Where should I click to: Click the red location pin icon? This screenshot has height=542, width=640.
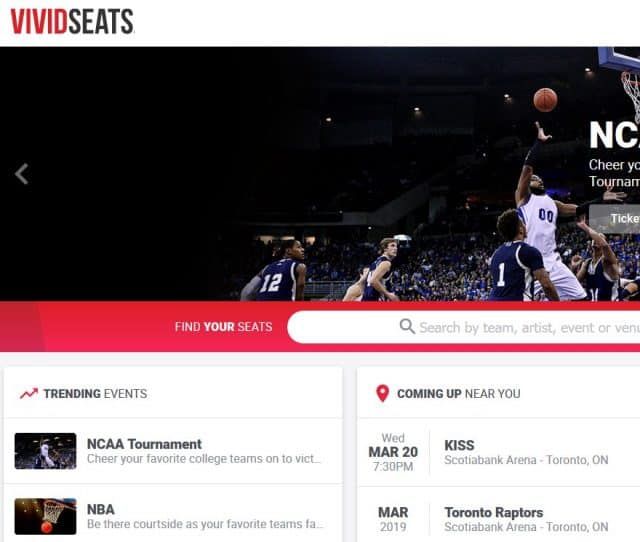(382, 393)
